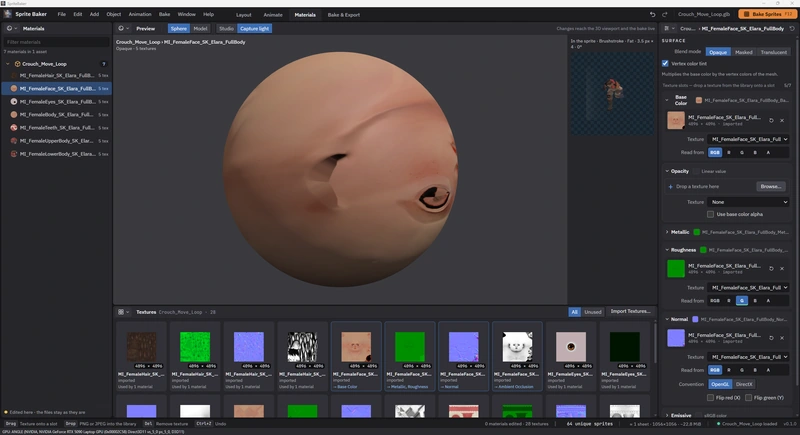Switch to Bake & Export workspace tab
The width and height of the screenshot is (800, 435).
pos(343,15)
